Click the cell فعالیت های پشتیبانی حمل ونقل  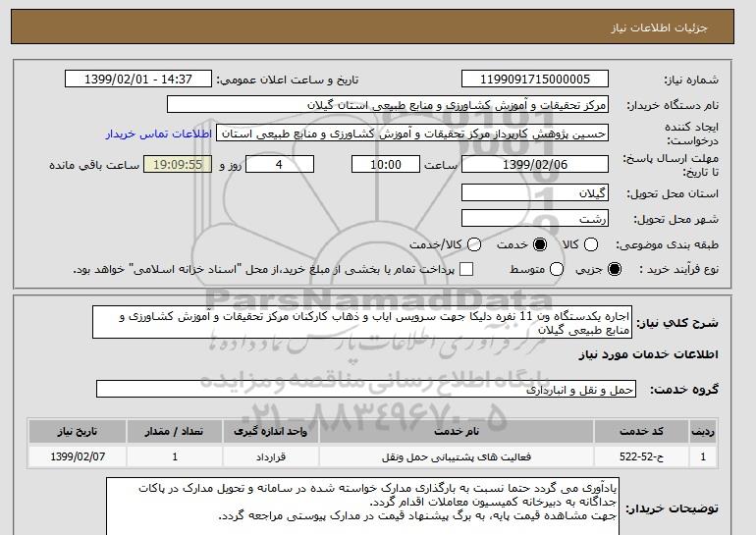coord(457,456)
